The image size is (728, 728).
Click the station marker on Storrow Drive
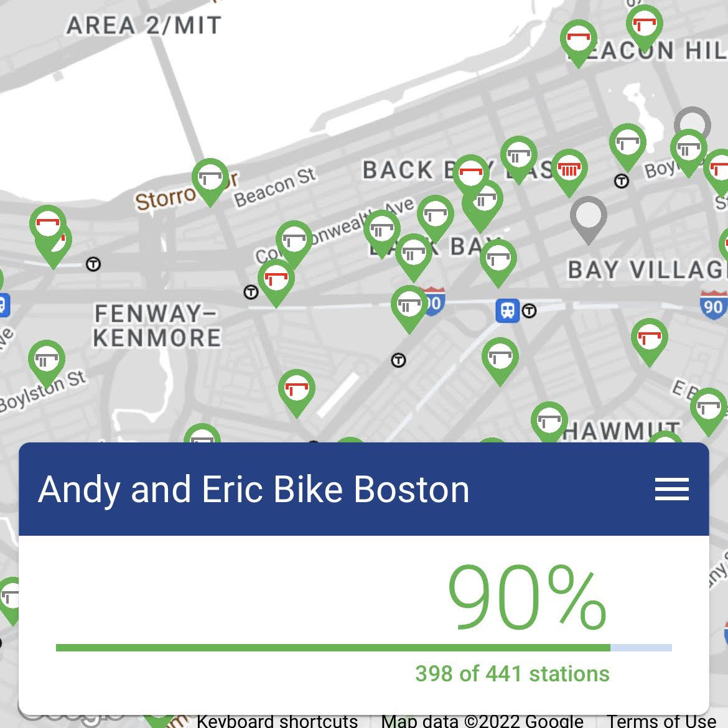(x=210, y=179)
